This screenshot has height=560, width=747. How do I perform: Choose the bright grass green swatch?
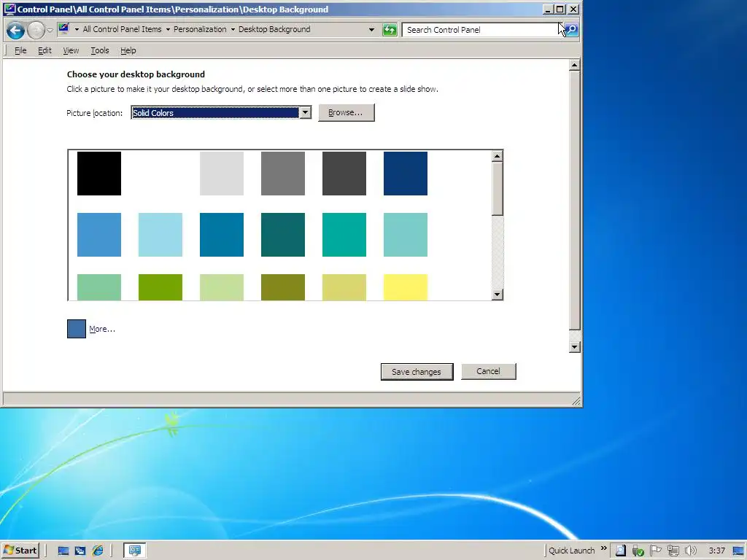[160, 287]
